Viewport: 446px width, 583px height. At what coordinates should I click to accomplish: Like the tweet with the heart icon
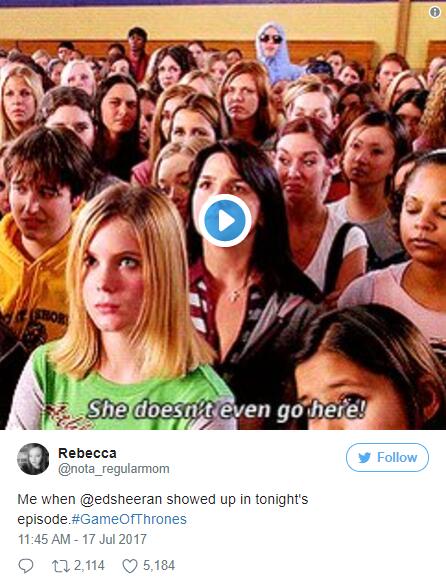[130, 566]
